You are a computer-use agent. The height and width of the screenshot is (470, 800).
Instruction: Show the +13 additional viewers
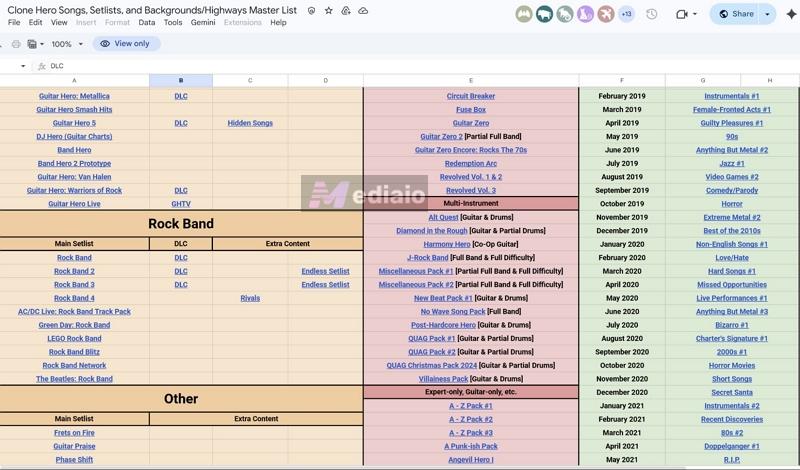coord(626,14)
